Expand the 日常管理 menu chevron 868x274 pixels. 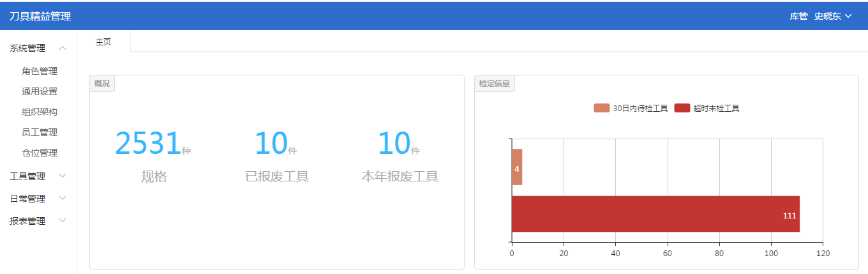pos(63,198)
